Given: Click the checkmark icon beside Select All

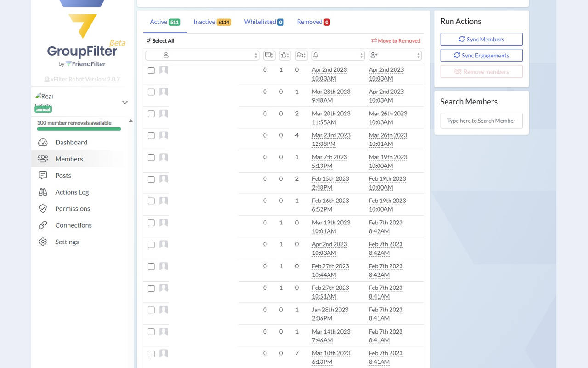Looking at the screenshot, I should pos(149,40).
